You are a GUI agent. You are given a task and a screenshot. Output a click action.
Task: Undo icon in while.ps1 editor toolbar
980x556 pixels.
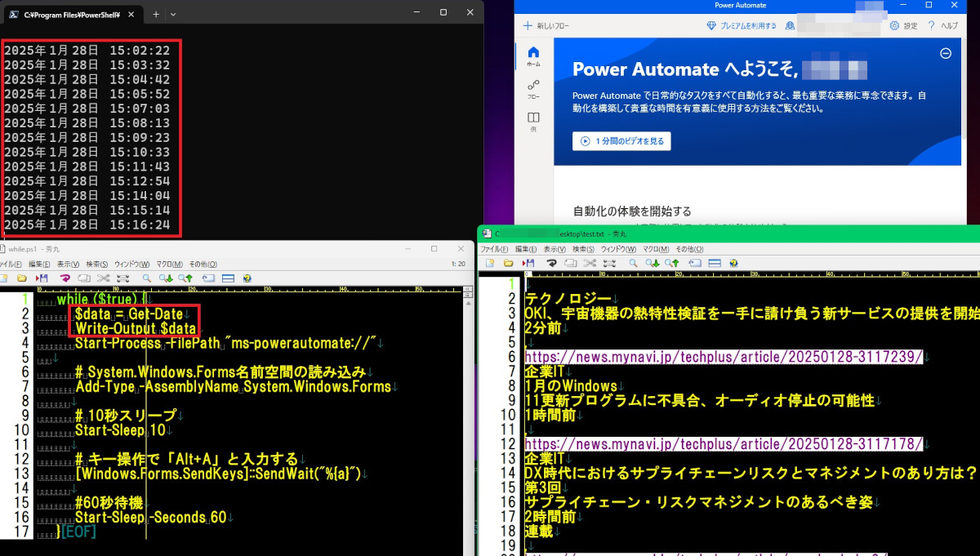pyautogui.click(x=65, y=278)
